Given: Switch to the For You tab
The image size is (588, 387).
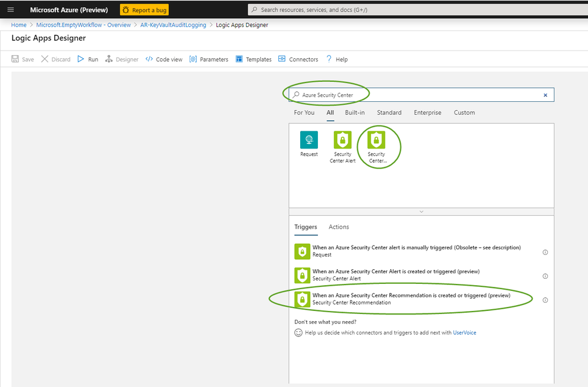Looking at the screenshot, I should pos(304,113).
